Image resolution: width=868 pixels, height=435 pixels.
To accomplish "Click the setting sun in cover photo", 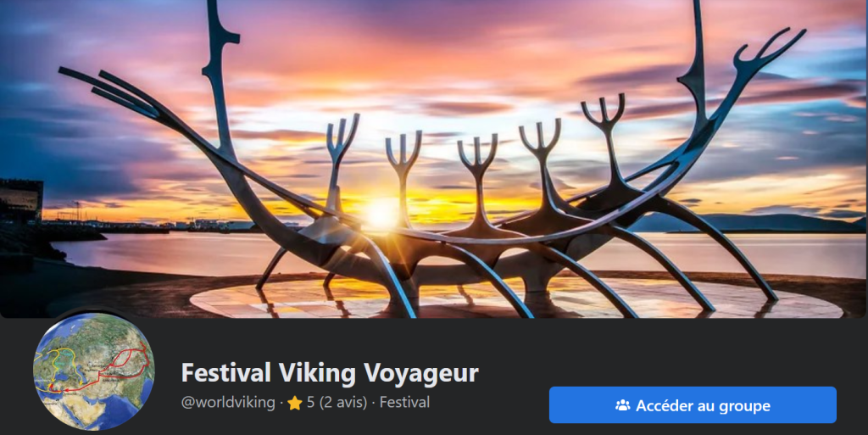I will tap(381, 213).
